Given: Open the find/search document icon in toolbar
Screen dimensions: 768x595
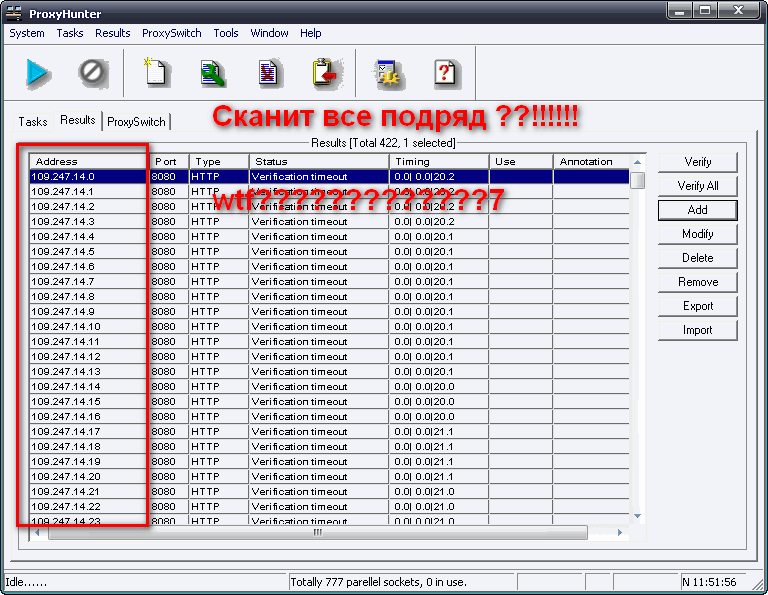Looking at the screenshot, I should point(212,73).
